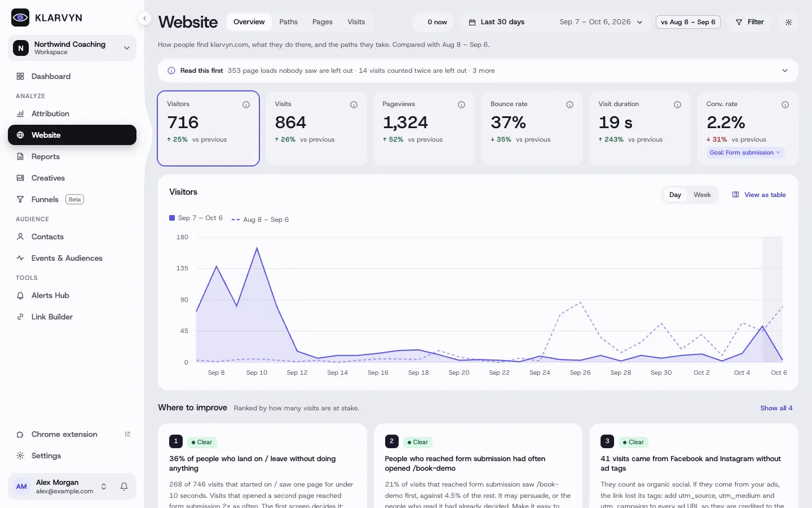Click the Visit duration info icon
Screen dimensions: 812x508
click(677, 104)
